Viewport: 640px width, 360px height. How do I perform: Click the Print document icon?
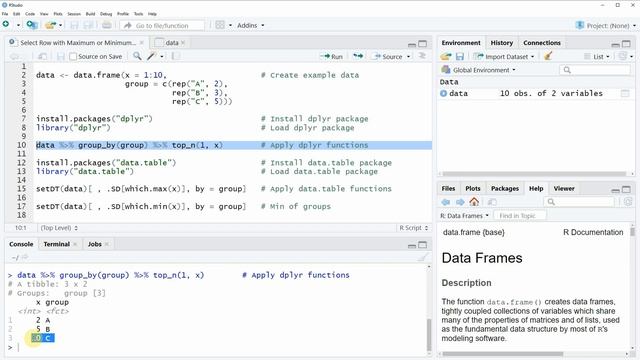tap(107, 25)
